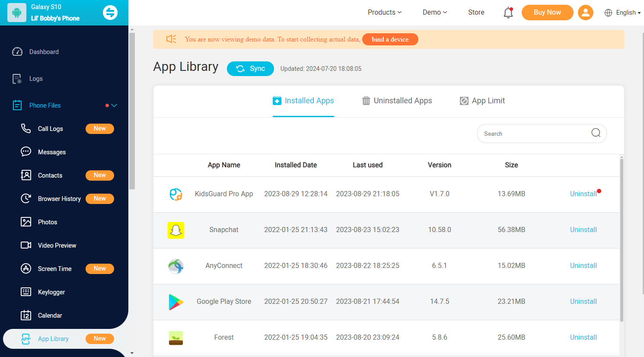This screenshot has width=644, height=357.
Task: Open the Logs icon in sidebar
Action: [x=17, y=79]
